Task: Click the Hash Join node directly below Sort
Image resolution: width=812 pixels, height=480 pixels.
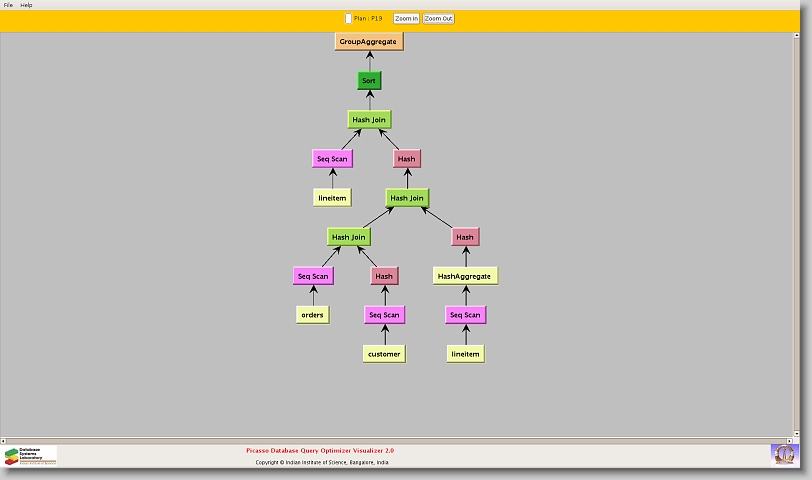Action: click(x=369, y=120)
